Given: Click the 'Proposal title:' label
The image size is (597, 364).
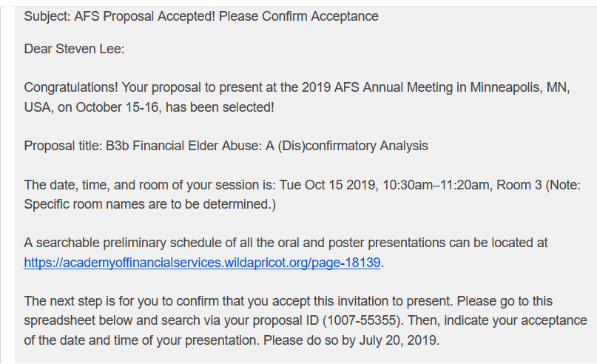Looking at the screenshot, I should (63, 146).
